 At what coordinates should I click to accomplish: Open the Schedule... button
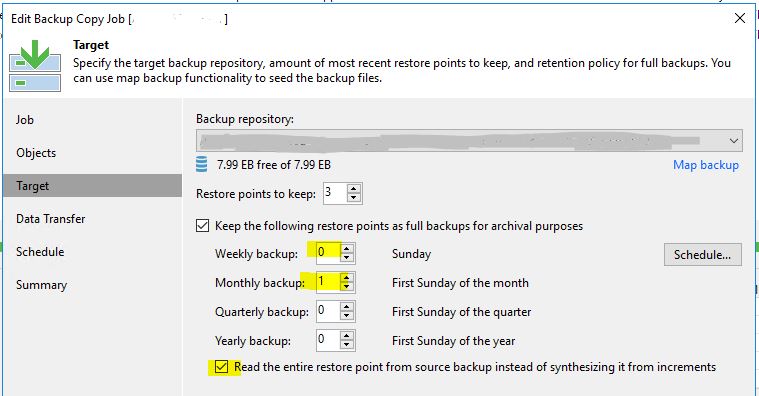click(702, 255)
